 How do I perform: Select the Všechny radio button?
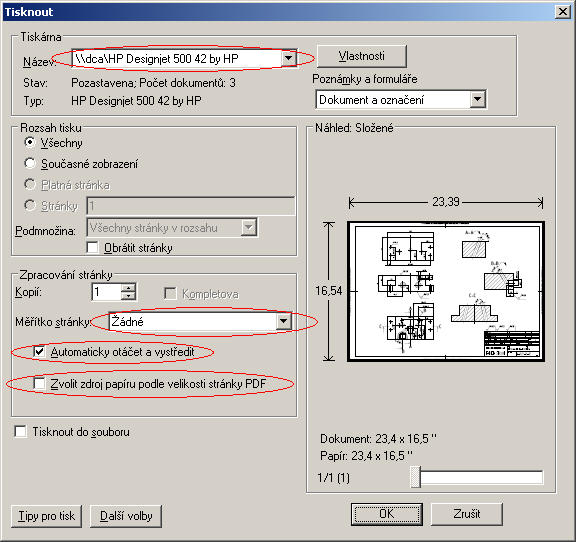30,142
